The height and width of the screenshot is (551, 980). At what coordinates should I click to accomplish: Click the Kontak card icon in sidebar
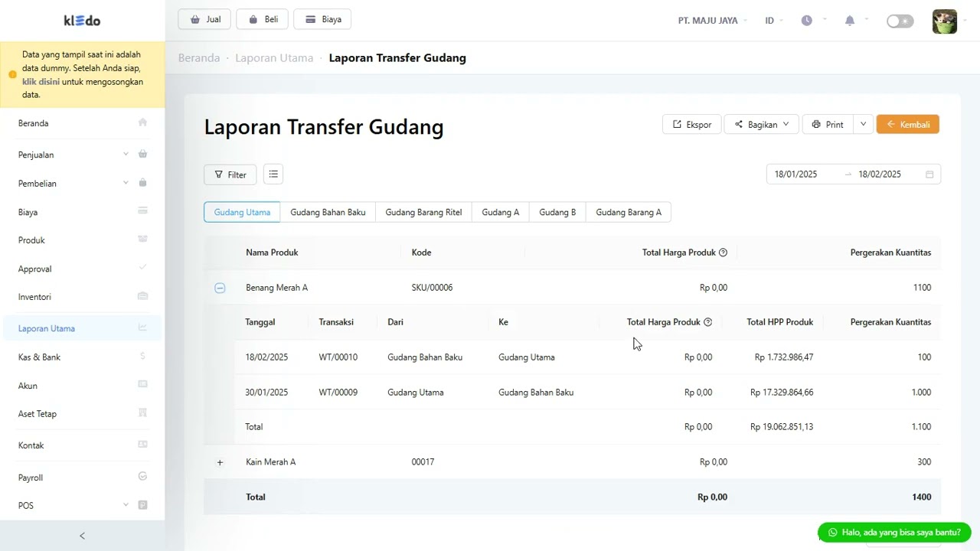[x=142, y=445]
